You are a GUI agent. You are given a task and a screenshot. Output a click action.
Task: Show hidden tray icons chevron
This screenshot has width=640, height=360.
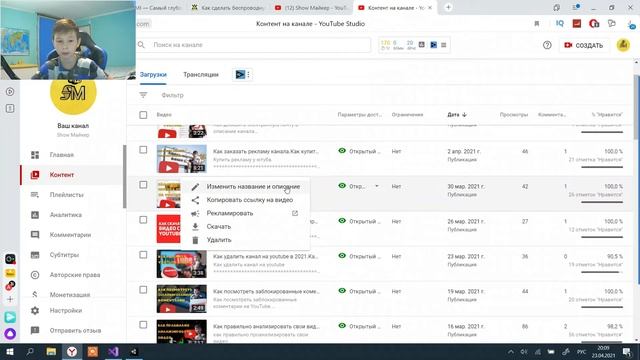click(x=511, y=352)
